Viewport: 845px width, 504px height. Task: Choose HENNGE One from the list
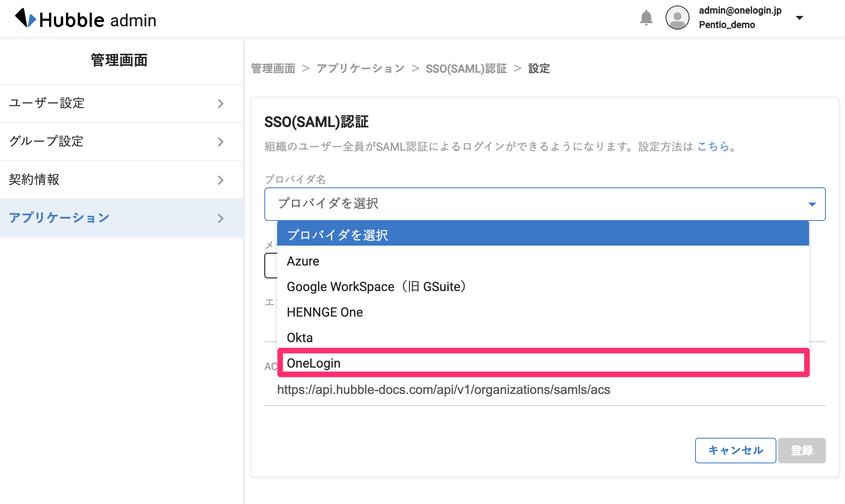pyautogui.click(x=543, y=312)
